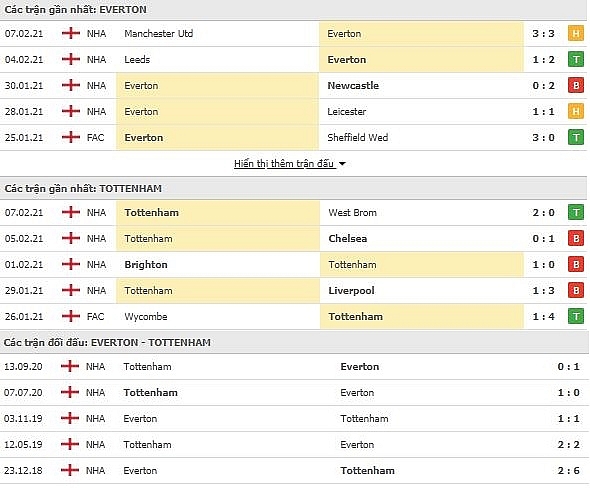The width and height of the screenshot is (590, 489).
Task: Expand 'Hiển thị thêm trận đấu' arrow
Action: point(342,164)
